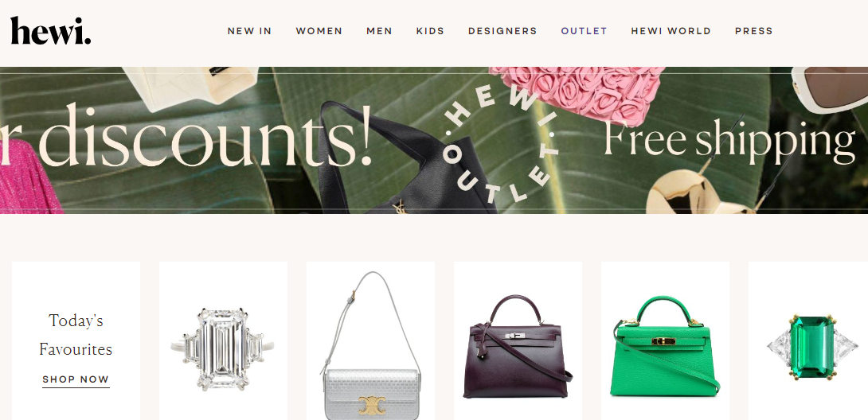Select MEN in the navigation bar

click(379, 31)
